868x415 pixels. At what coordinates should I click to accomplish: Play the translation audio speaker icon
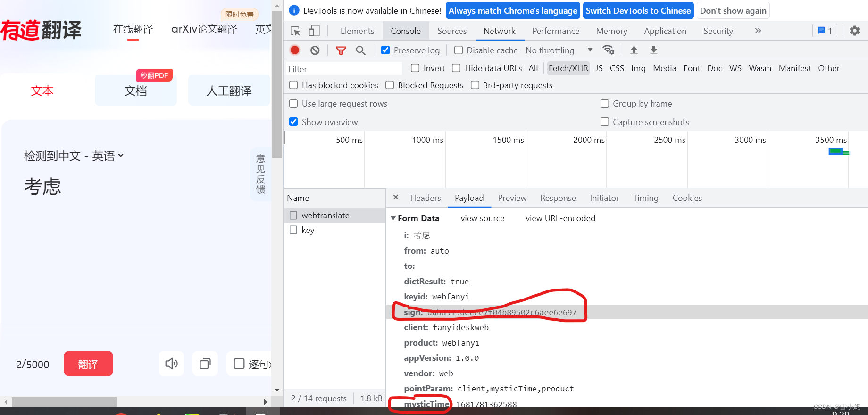171,364
